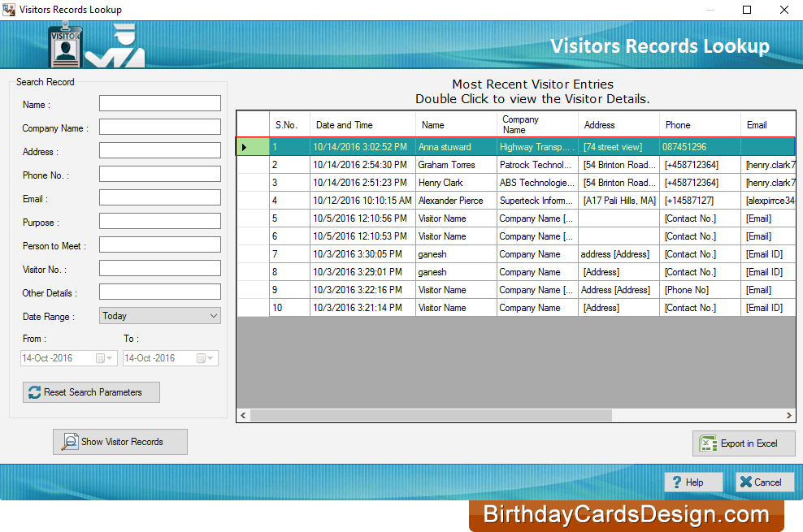Focus the Person to Meet input field
The width and height of the screenshot is (803, 532).
coord(160,244)
